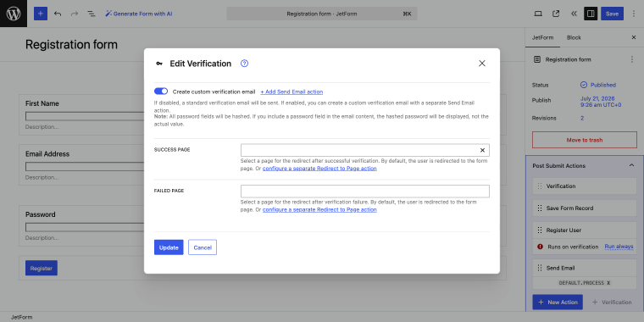Click the Send Email drag handle

[539, 268]
